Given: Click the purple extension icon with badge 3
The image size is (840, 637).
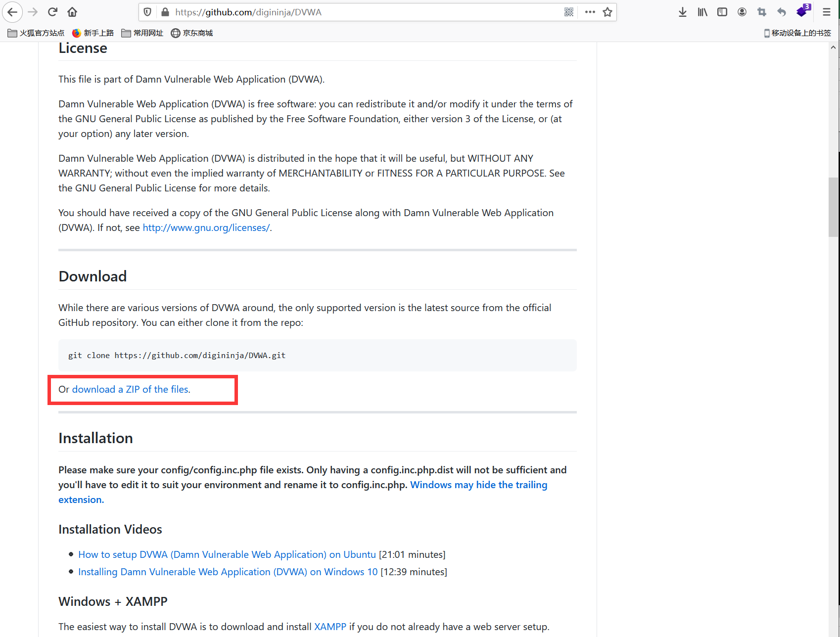Looking at the screenshot, I should coord(801,12).
